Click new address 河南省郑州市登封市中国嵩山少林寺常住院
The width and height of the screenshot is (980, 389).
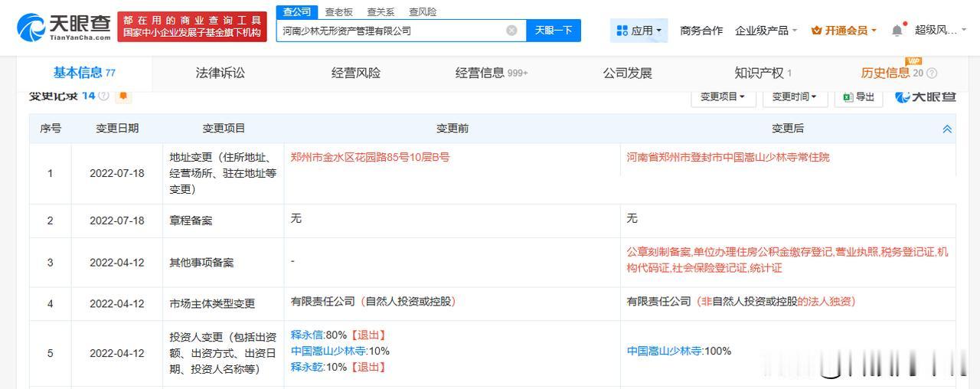[728, 157]
